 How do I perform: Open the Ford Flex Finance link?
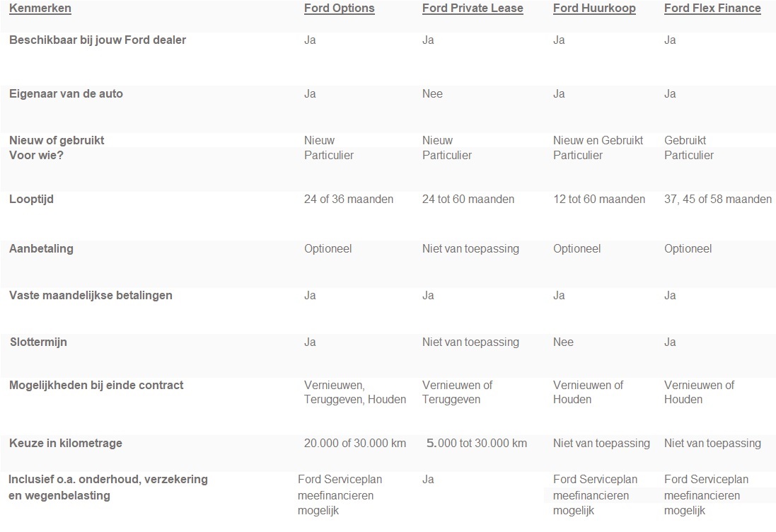[712, 8]
